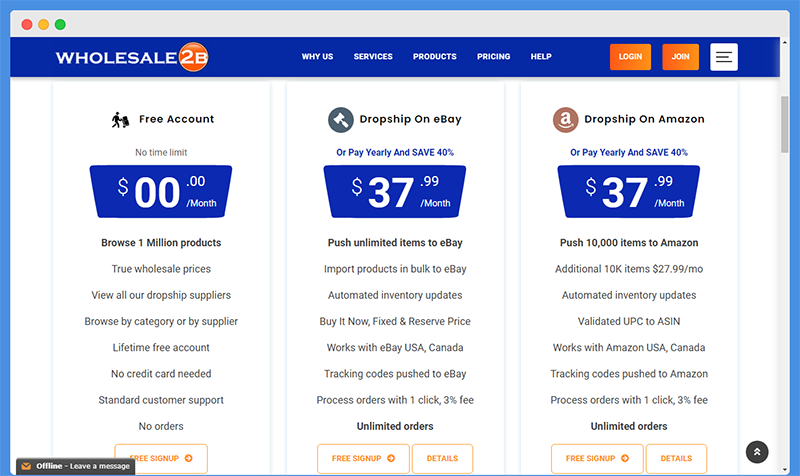Click the JOIN button
Viewport: 800px width, 476px height.
coord(681,57)
